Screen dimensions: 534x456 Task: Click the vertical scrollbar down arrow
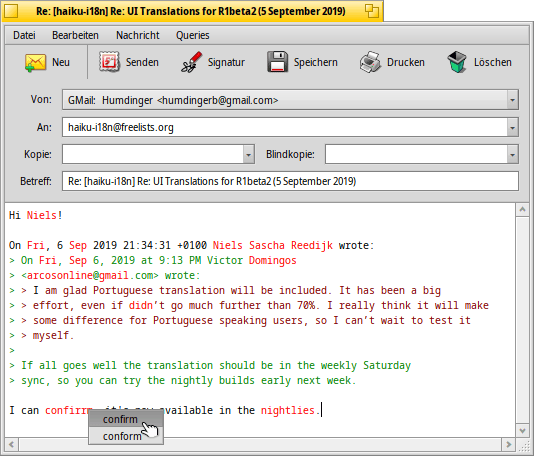coord(522,431)
